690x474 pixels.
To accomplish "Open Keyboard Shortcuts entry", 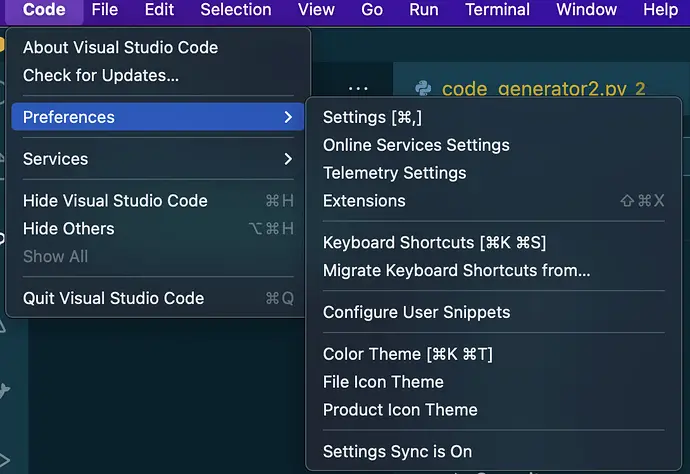I will [x=494, y=243].
